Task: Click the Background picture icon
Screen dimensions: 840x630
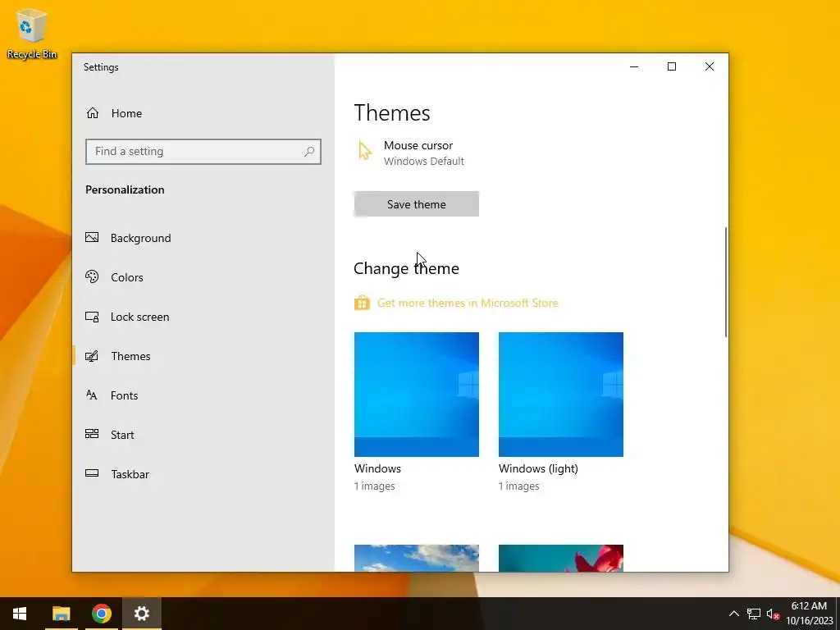Action: click(92, 237)
